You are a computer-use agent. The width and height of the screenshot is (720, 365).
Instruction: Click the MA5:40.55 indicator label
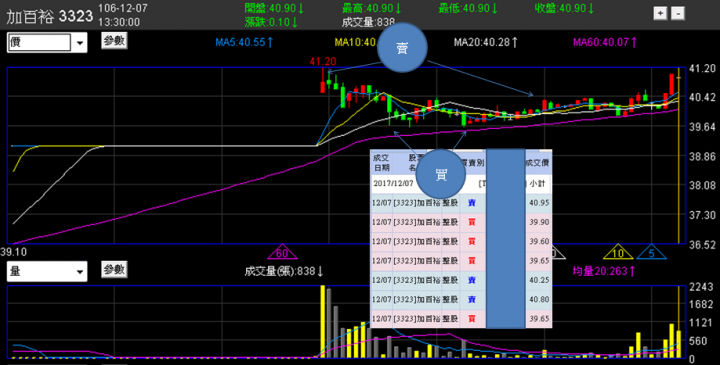(x=245, y=42)
